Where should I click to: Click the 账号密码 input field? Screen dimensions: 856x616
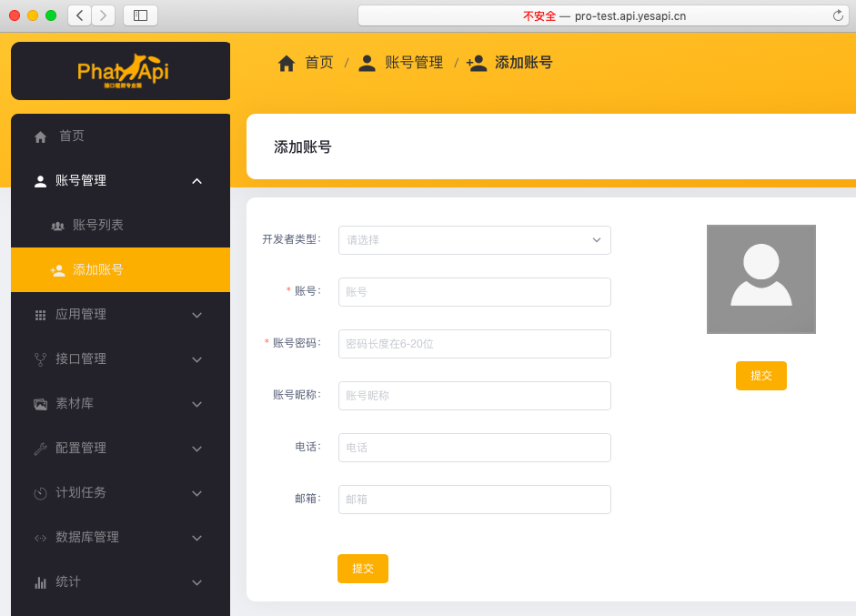474,344
